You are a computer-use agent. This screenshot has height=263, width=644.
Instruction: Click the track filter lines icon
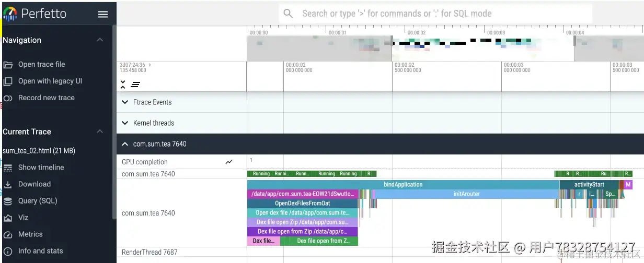(135, 85)
